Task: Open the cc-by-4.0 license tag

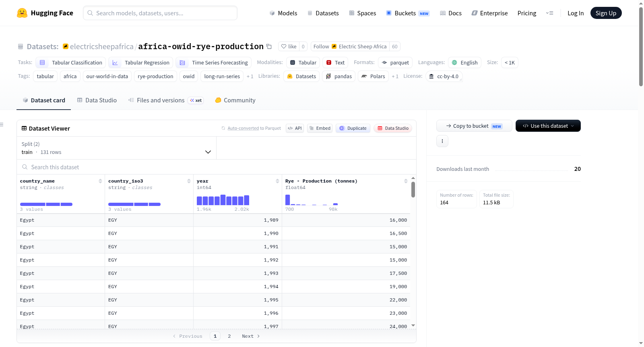Action: tap(444, 76)
